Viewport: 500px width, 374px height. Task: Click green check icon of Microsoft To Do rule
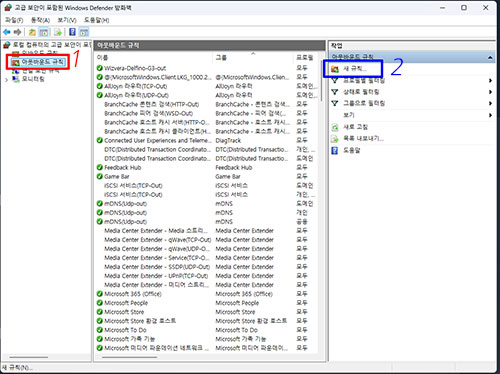coord(99,330)
